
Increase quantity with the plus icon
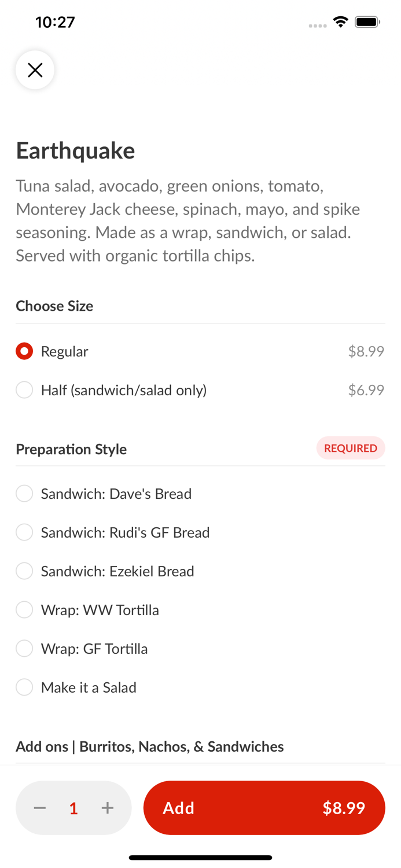pyautogui.click(x=108, y=808)
